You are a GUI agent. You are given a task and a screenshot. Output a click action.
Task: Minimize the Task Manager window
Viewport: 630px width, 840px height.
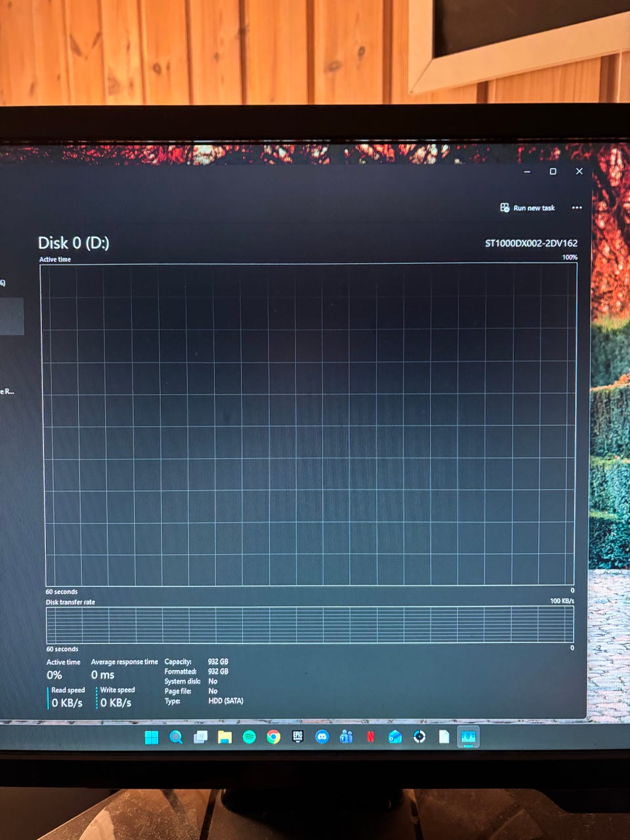tap(528, 171)
